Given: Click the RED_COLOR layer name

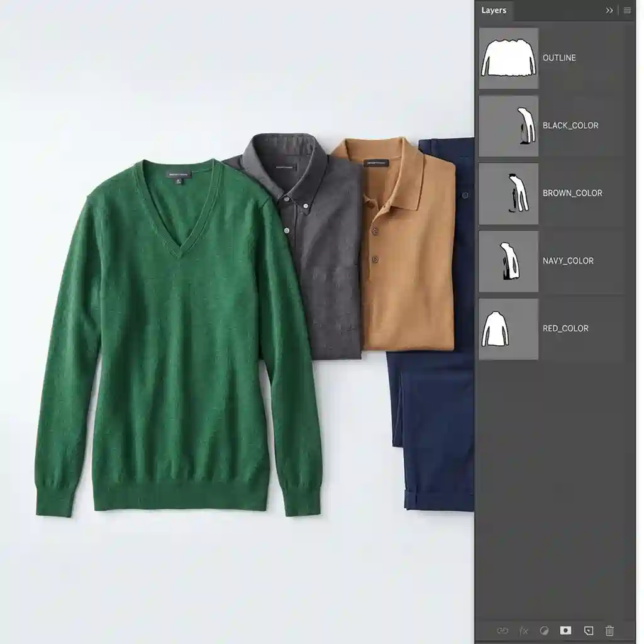Looking at the screenshot, I should pyautogui.click(x=565, y=329).
